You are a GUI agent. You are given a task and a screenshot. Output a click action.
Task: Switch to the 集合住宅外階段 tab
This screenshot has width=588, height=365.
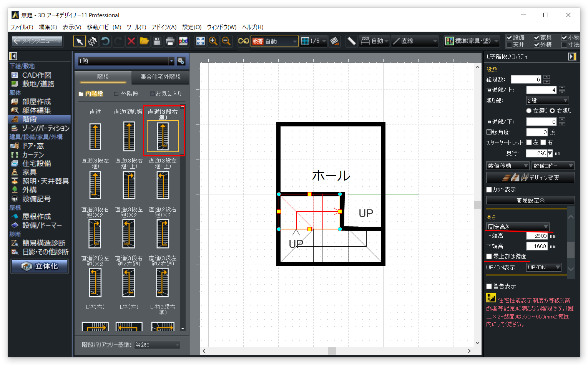[160, 77]
